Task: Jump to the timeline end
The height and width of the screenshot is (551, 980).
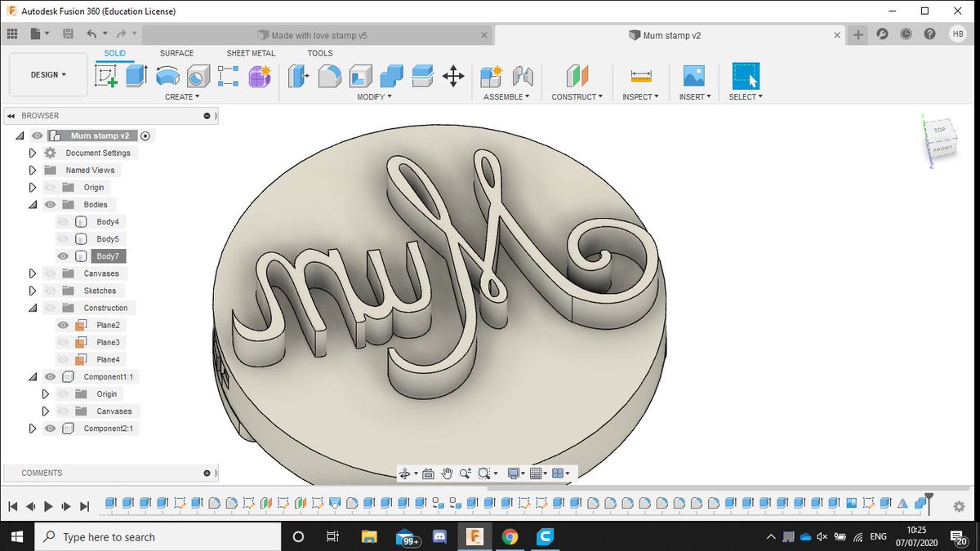Action: pos(85,507)
